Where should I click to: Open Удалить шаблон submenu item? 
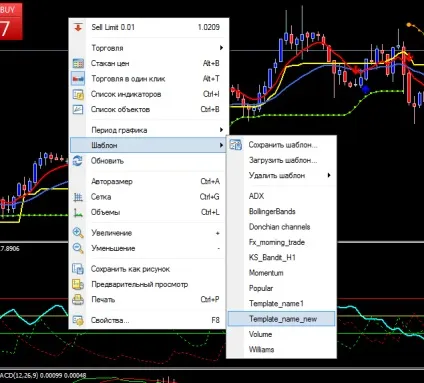pos(281,175)
